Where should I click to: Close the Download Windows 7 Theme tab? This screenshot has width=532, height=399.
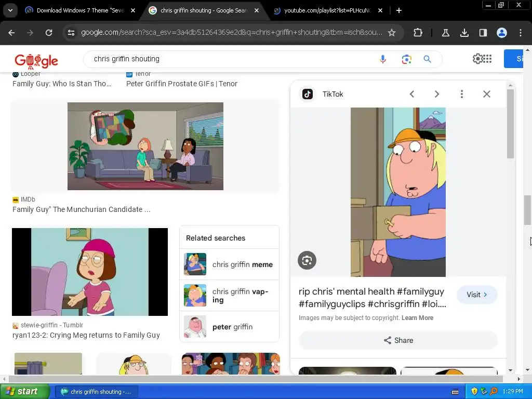pyautogui.click(x=133, y=10)
